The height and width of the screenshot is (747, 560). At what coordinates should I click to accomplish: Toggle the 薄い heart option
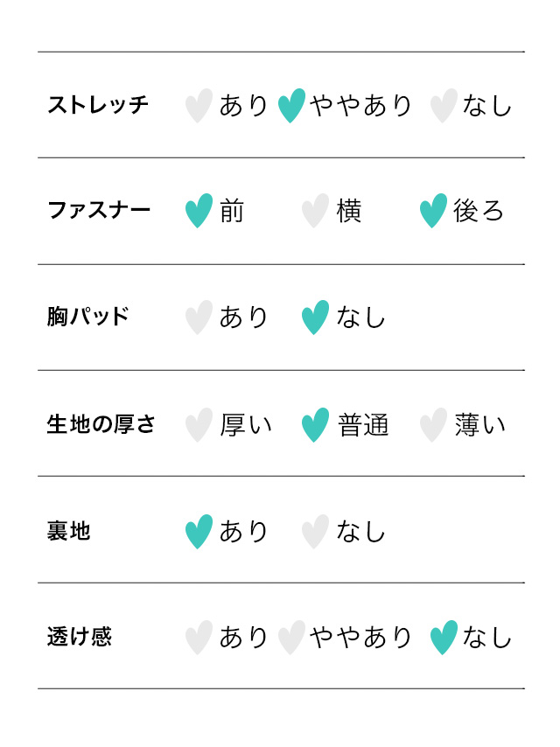pyautogui.click(x=433, y=425)
